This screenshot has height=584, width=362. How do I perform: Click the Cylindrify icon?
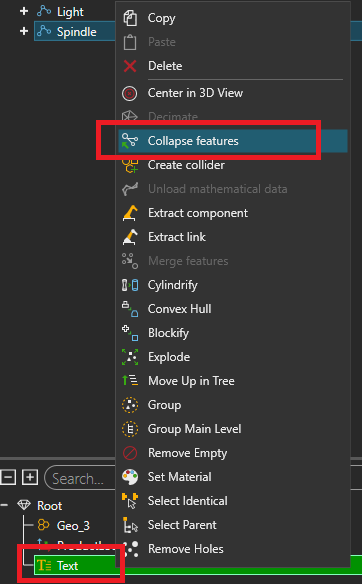click(x=130, y=285)
